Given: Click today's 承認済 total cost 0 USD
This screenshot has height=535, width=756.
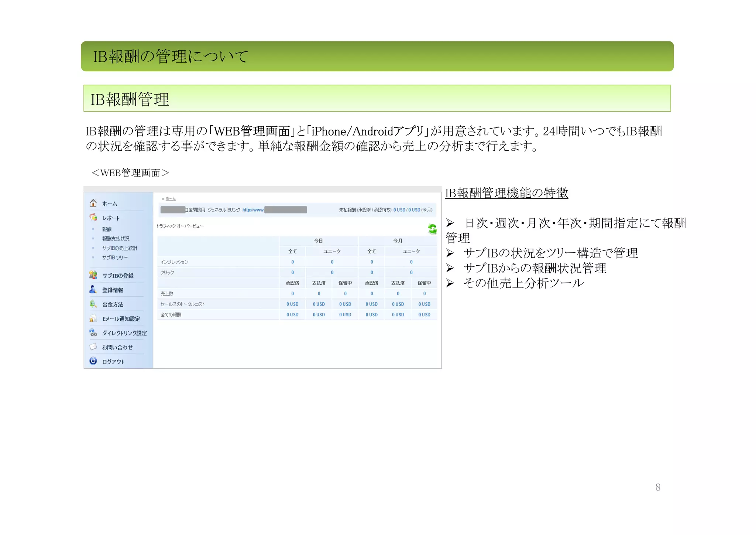Looking at the screenshot, I should (x=293, y=304).
